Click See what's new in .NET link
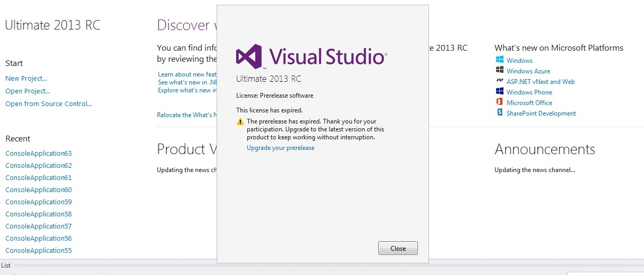Screen dimensions: 644x275 [187, 82]
